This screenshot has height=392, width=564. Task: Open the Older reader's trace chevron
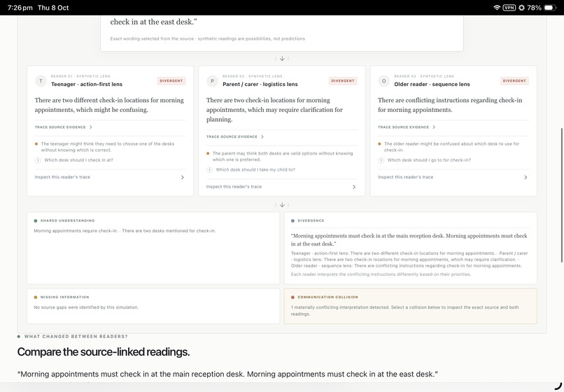click(x=526, y=177)
